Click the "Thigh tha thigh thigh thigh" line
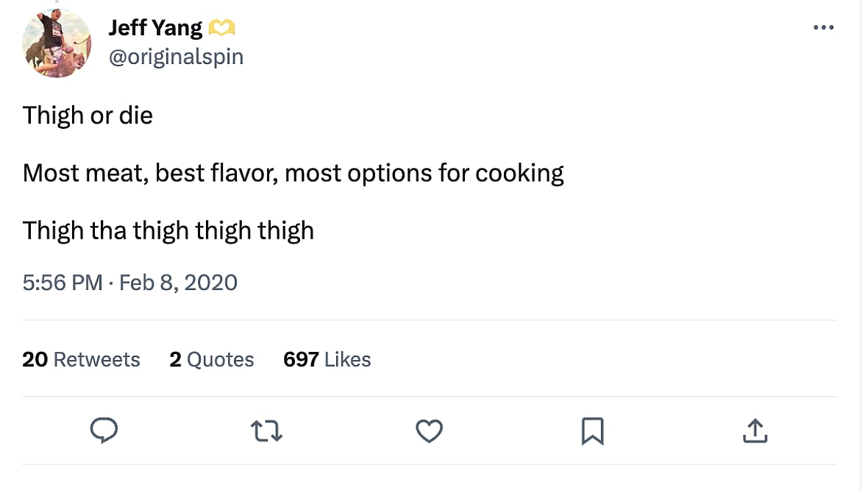The height and width of the screenshot is (491, 868). point(168,231)
